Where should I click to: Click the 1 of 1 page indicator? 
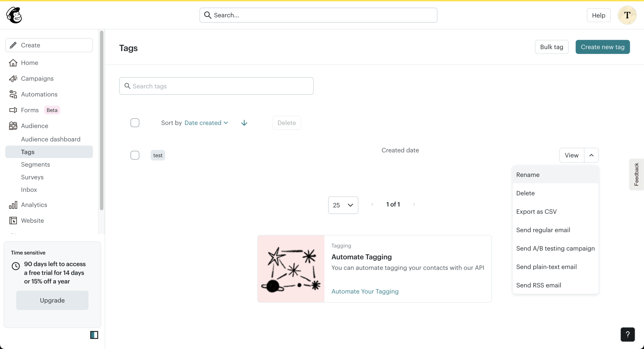pyautogui.click(x=393, y=204)
